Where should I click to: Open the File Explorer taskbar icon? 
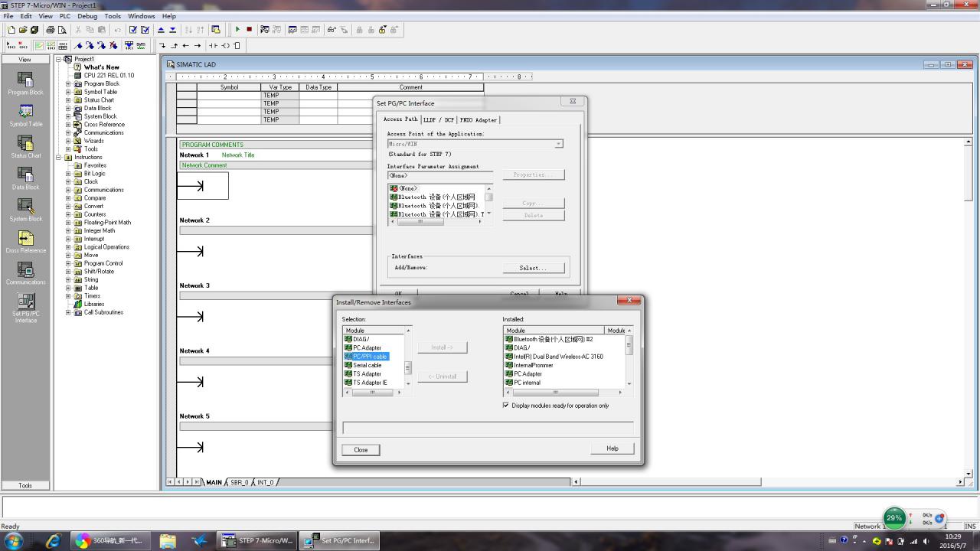click(x=168, y=541)
